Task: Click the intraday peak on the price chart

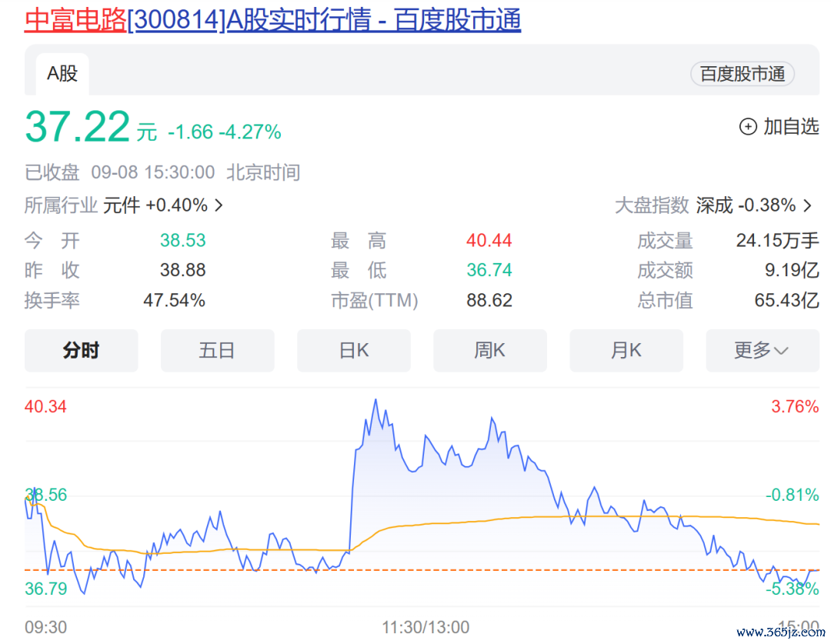Action: click(x=375, y=400)
